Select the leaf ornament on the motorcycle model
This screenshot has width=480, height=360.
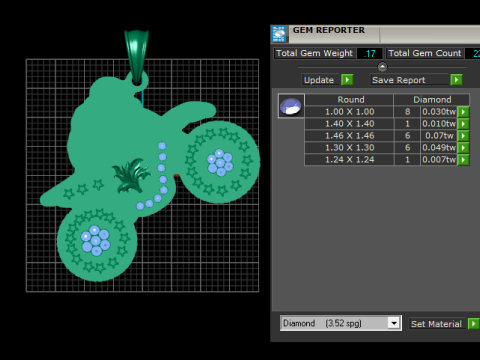[x=131, y=176]
